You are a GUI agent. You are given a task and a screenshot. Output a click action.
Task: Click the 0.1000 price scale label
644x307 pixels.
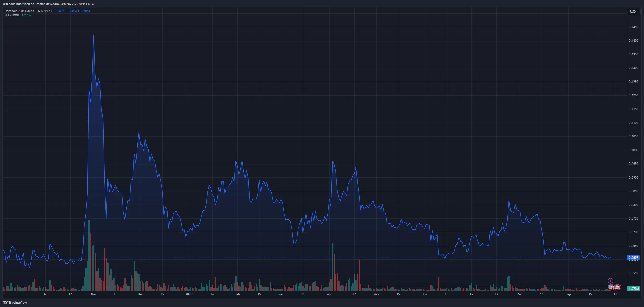point(633,150)
